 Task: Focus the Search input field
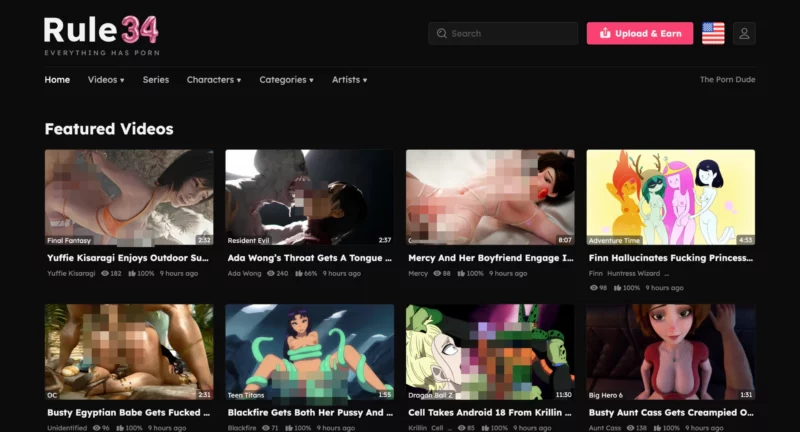503,34
